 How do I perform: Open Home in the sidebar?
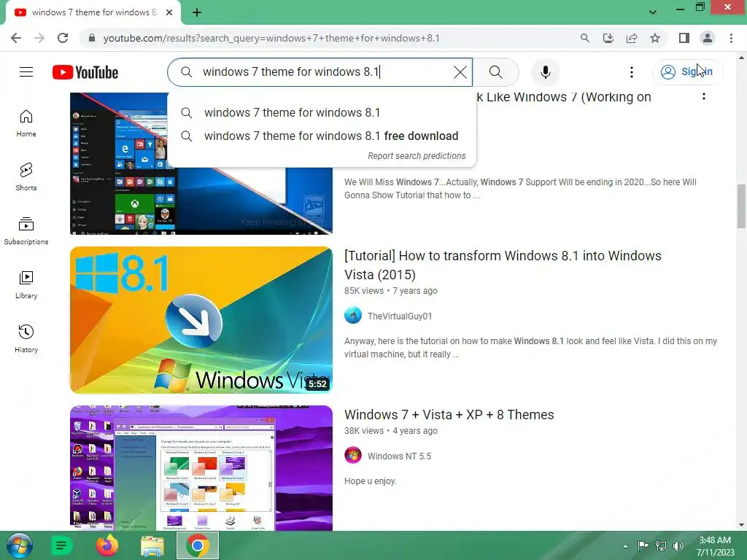[26, 123]
